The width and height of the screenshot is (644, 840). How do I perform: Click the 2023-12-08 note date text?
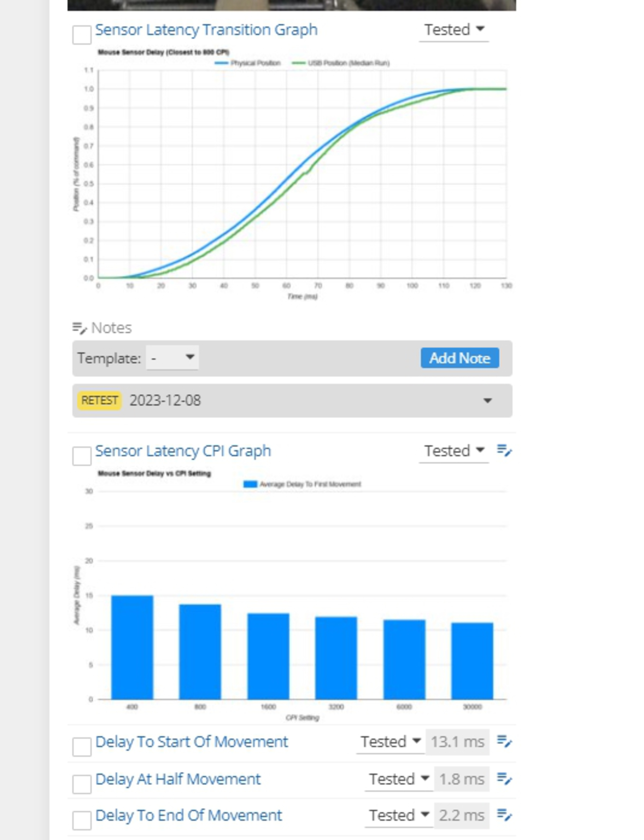[x=165, y=401]
